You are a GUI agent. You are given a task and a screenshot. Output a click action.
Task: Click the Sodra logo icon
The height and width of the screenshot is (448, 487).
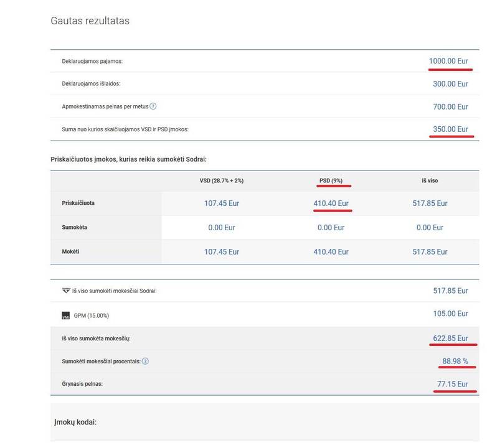66,291
